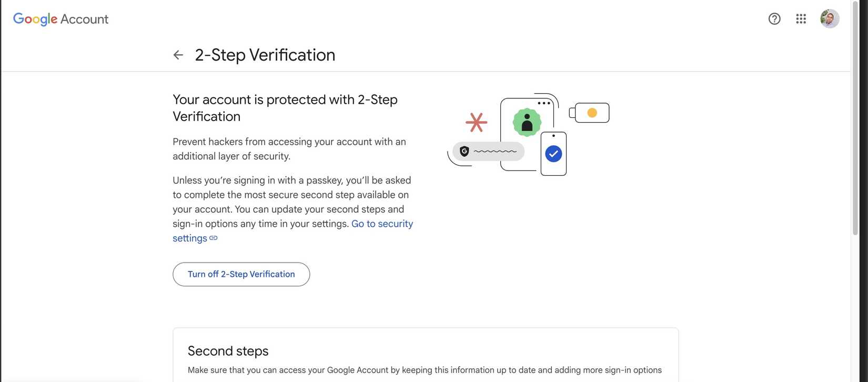
Task: Click the Google logo in the header
Action: pos(35,19)
